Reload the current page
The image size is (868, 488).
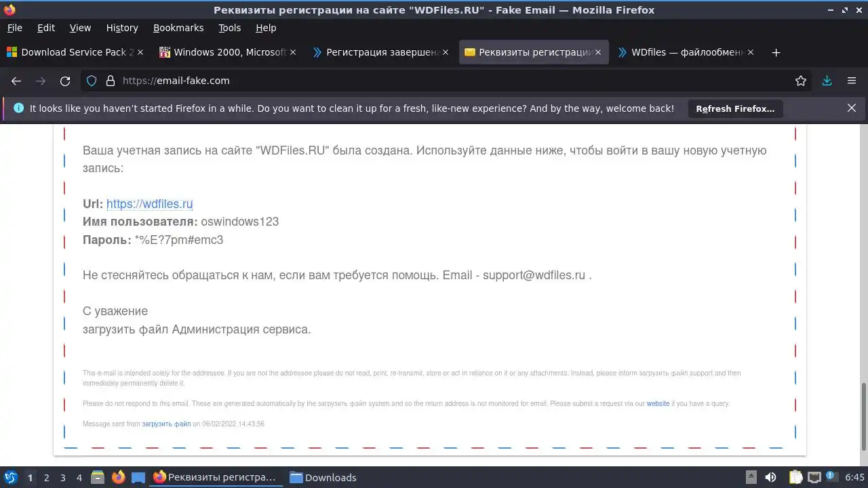pyautogui.click(x=65, y=81)
